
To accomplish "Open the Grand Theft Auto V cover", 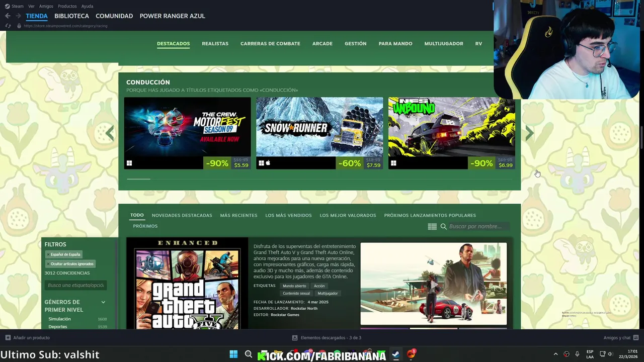I will [187, 284].
